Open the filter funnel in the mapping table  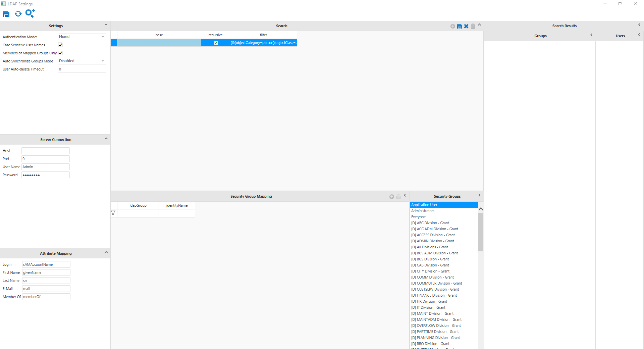113,213
